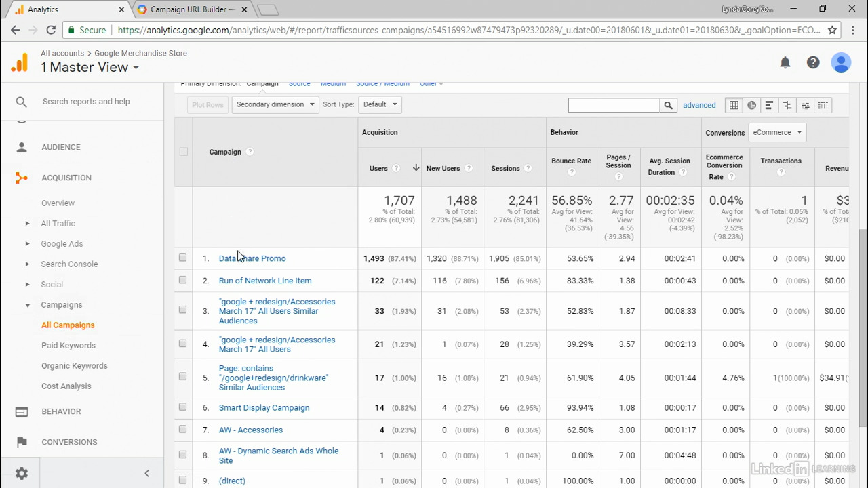Click the advanced filter link
Image resolution: width=868 pixels, height=488 pixels.
click(699, 105)
